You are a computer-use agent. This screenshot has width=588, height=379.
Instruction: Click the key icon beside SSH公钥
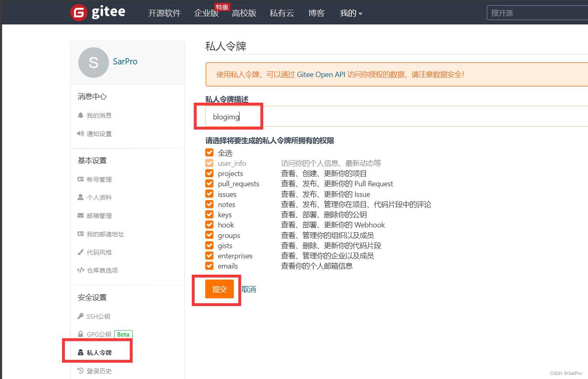[x=81, y=316]
